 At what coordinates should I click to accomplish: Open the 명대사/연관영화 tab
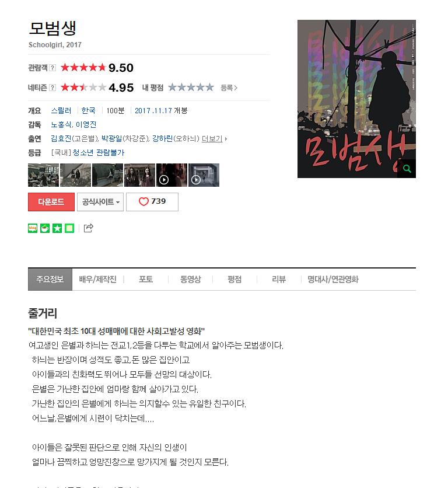(x=333, y=279)
